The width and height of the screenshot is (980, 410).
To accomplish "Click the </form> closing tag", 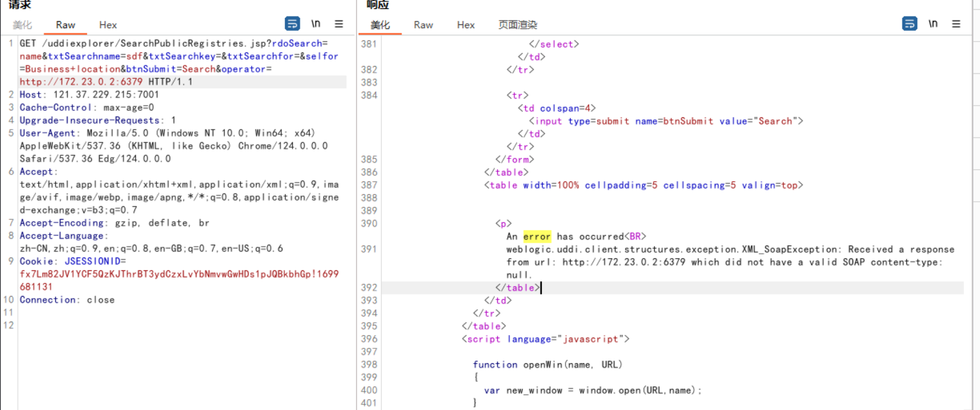I will coord(514,160).
